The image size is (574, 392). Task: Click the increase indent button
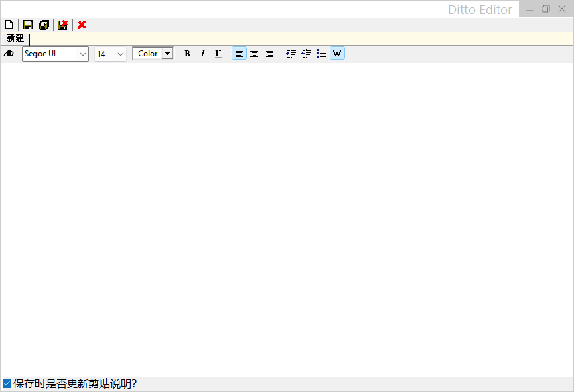click(x=291, y=53)
